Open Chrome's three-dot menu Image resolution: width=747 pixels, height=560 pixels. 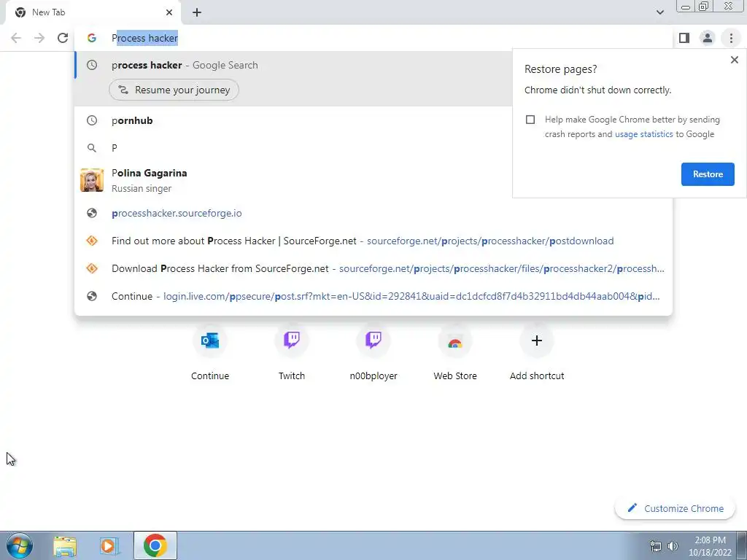pyautogui.click(x=731, y=38)
